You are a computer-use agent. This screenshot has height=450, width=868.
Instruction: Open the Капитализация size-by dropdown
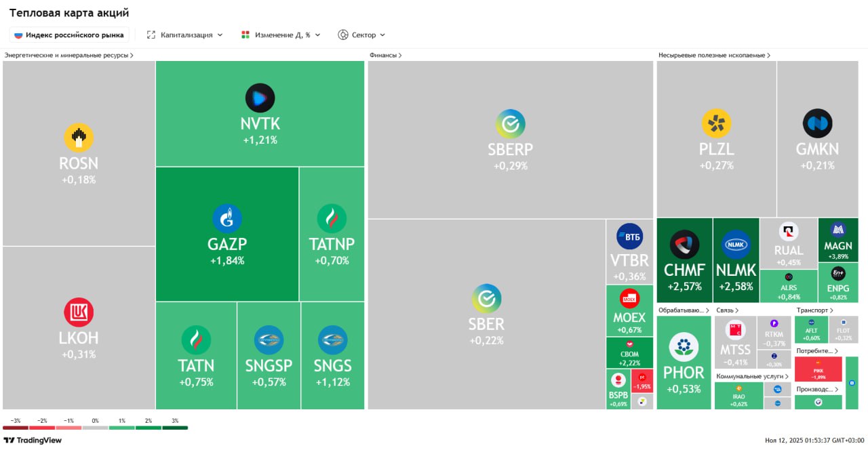[184, 35]
